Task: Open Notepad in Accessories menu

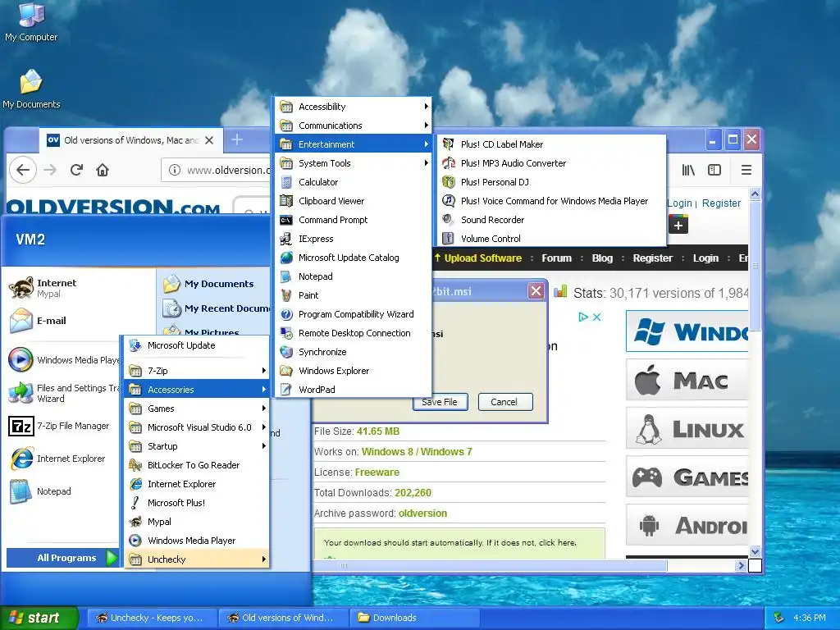Action: click(354, 276)
